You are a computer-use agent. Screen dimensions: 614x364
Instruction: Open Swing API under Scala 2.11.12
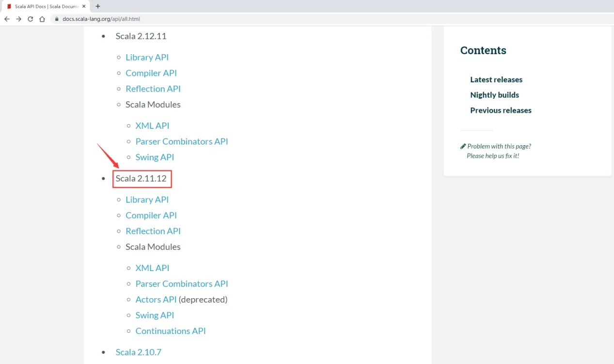pyautogui.click(x=155, y=315)
